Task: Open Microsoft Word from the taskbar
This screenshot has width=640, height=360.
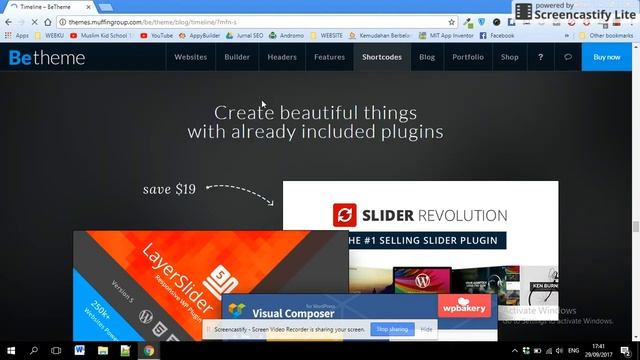Action: click(80, 350)
